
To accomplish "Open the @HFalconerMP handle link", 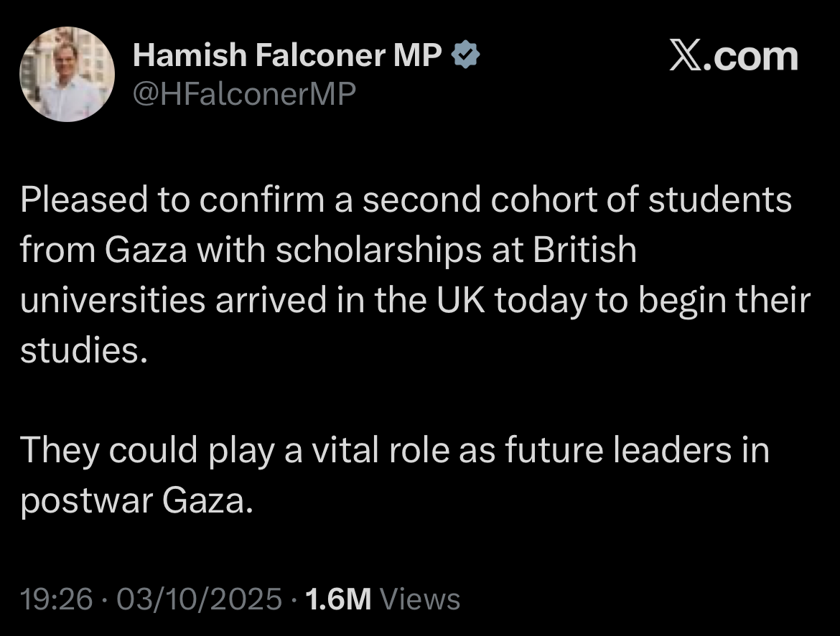I will (x=244, y=93).
